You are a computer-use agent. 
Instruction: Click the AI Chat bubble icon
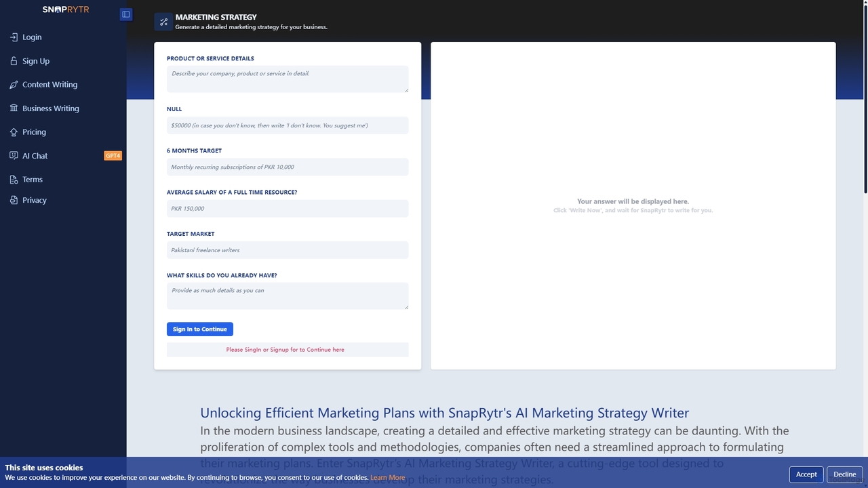[x=14, y=156]
